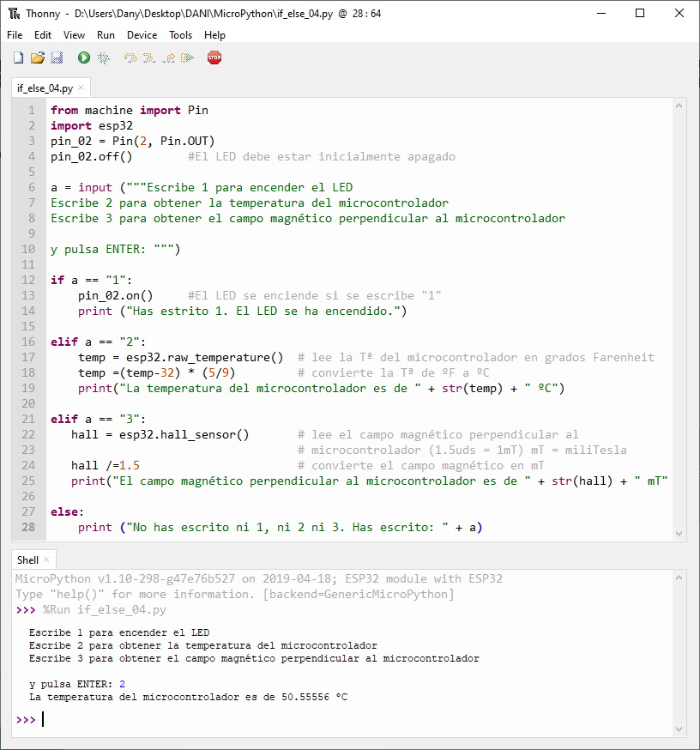Click 'import esp32' code line
Viewport: 700px width, 750px height.
(92, 126)
